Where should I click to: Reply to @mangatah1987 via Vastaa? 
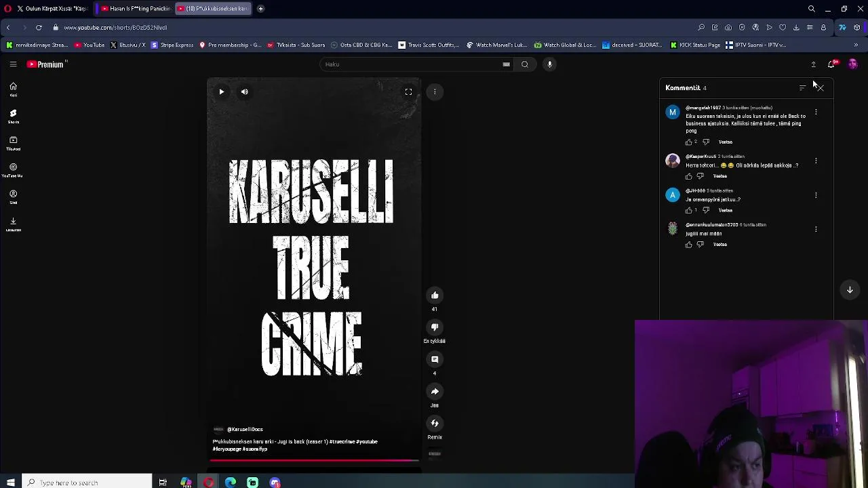click(x=726, y=142)
